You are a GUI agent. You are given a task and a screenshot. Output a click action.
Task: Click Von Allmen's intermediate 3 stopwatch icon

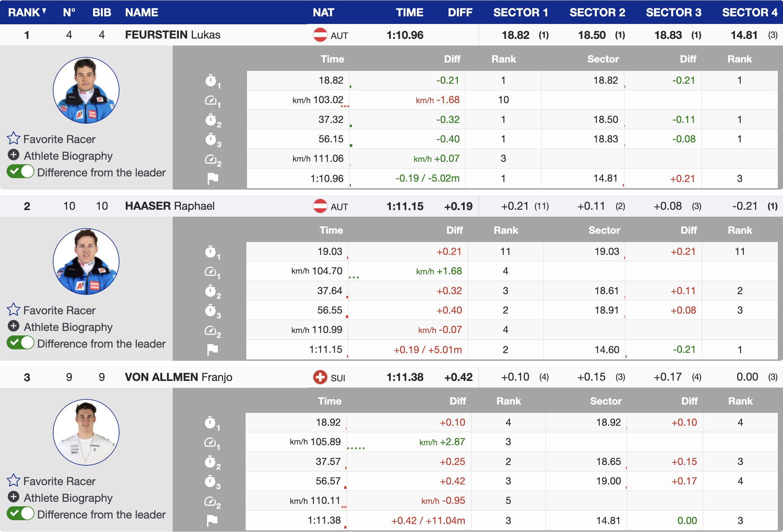[211, 482]
